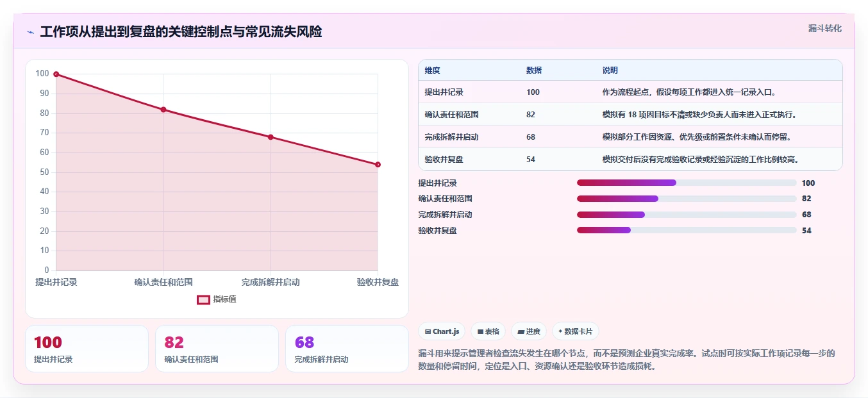Toggle the 指标值 legend swatch
The height and width of the screenshot is (398, 868).
tap(203, 299)
